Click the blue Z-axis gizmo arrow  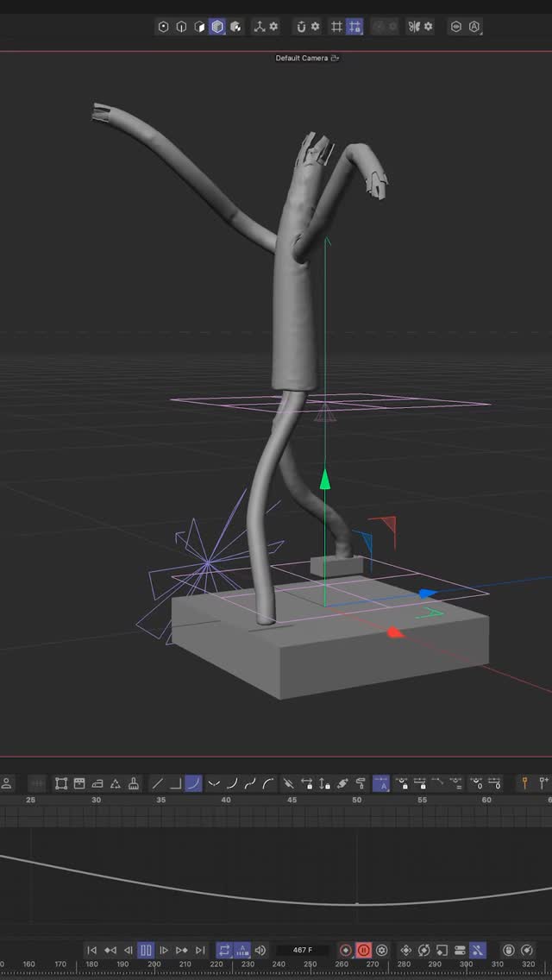(427, 593)
